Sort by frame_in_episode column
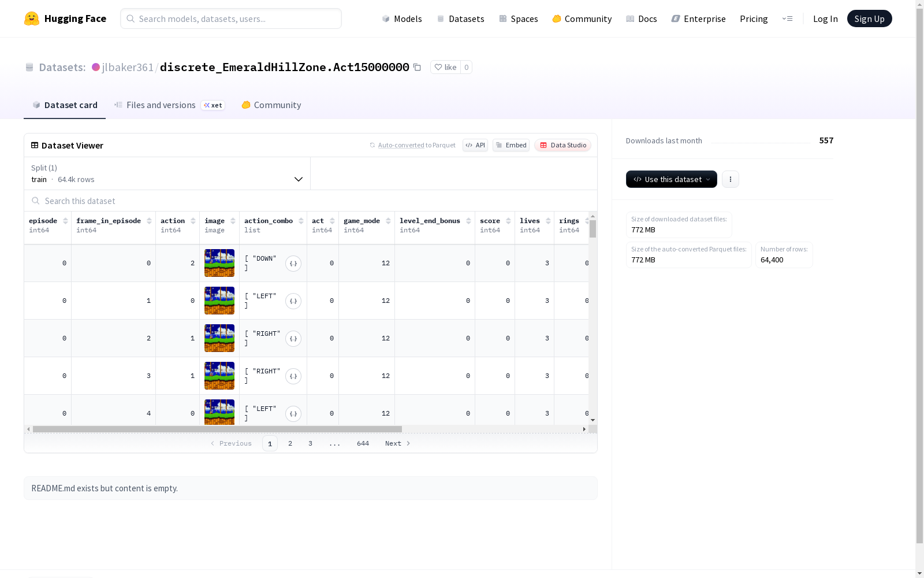The height and width of the screenshot is (578, 924). (149, 221)
